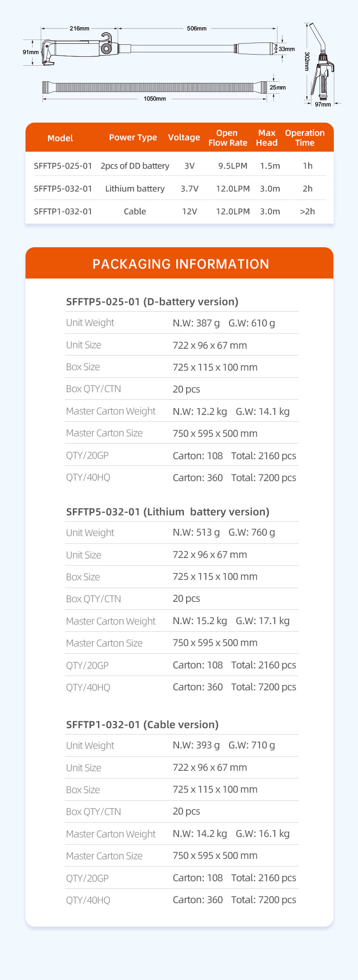Click the corrugated hose drawing

(154, 87)
